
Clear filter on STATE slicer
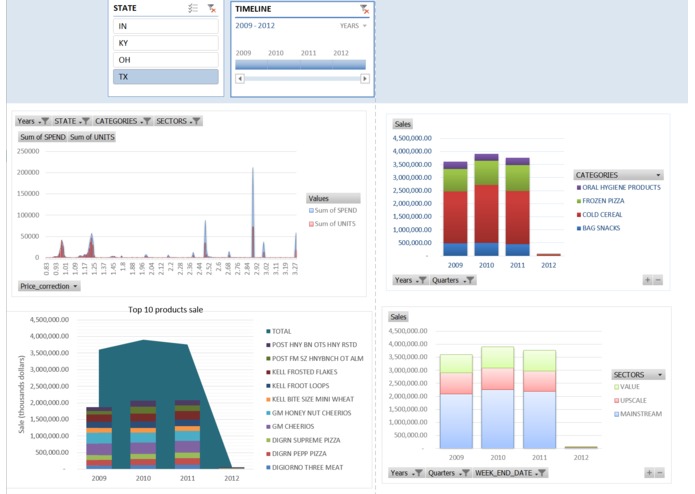pyautogui.click(x=211, y=8)
